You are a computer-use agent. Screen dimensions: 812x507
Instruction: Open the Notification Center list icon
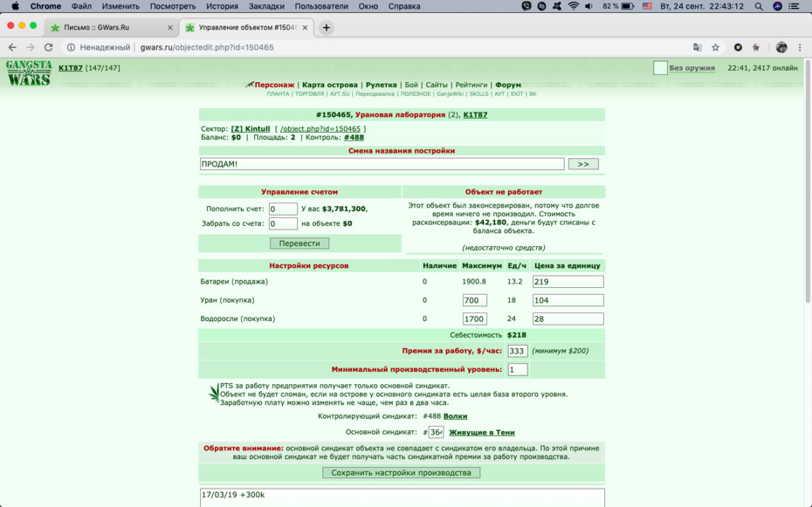(x=794, y=6)
